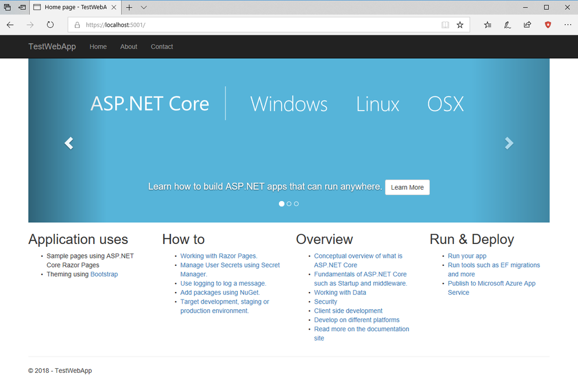The image size is (578, 392).
Task: Open reading view book icon
Action: [446, 25]
